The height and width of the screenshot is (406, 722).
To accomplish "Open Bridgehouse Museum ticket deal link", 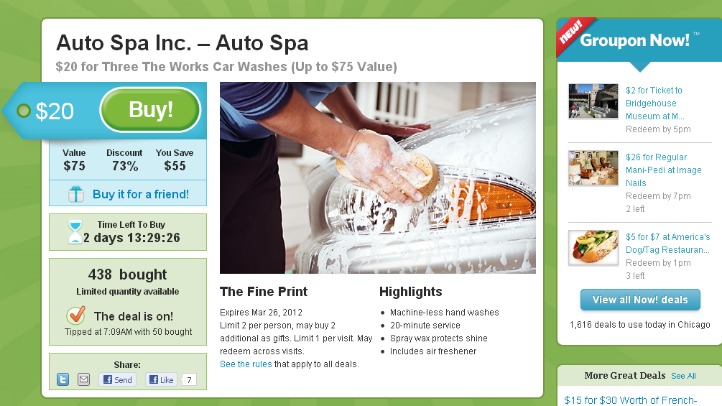I will (x=654, y=103).
